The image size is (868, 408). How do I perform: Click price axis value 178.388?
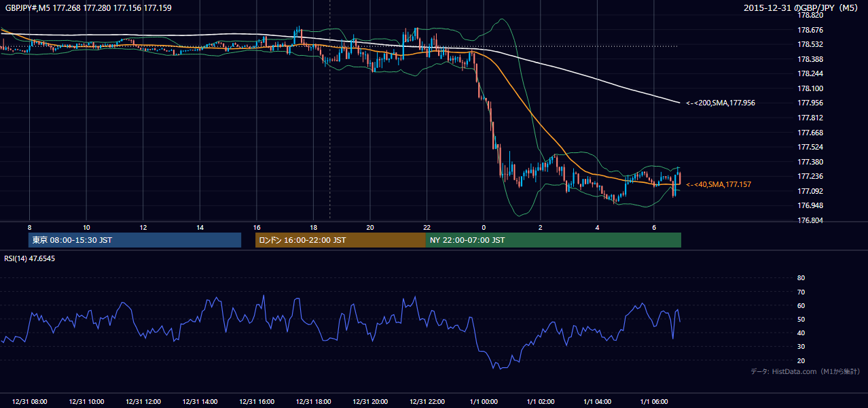click(810, 59)
